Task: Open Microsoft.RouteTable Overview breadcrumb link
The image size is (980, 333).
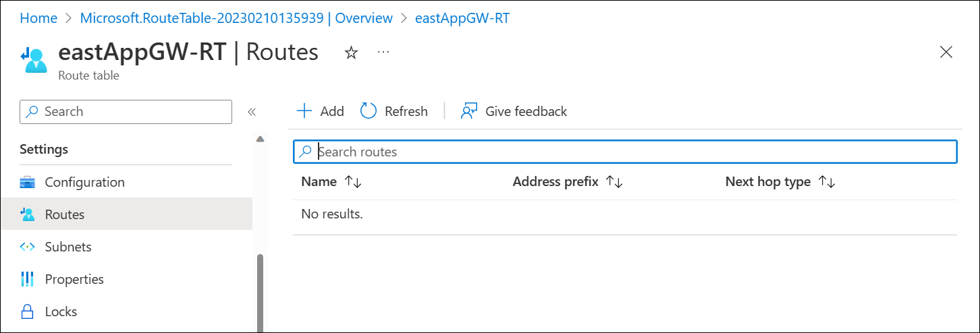Action: [x=236, y=18]
